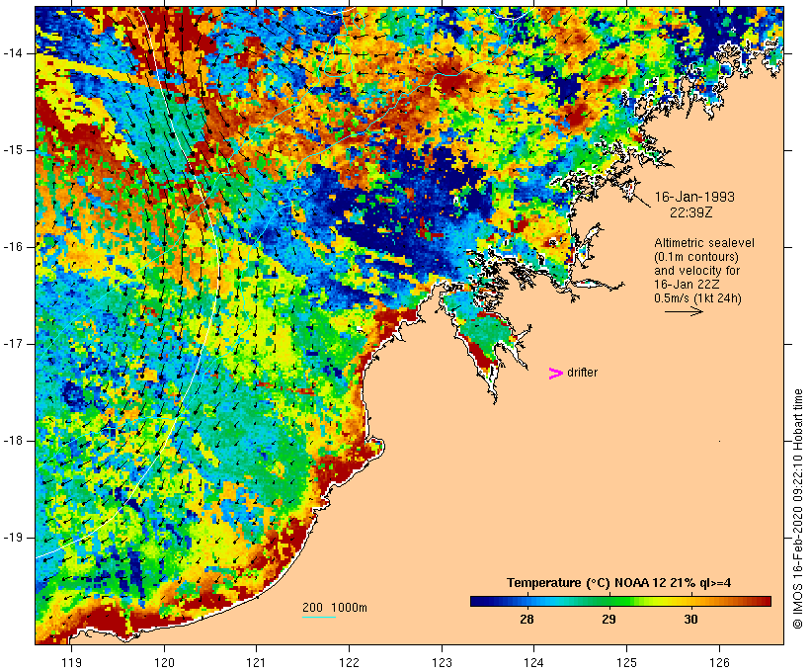Click the '124' longitude axis label

(x=534, y=662)
